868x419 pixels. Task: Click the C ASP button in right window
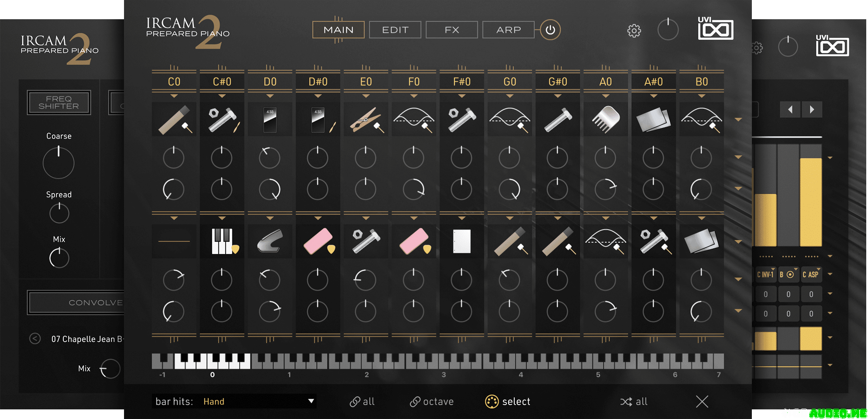pos(811,275)
